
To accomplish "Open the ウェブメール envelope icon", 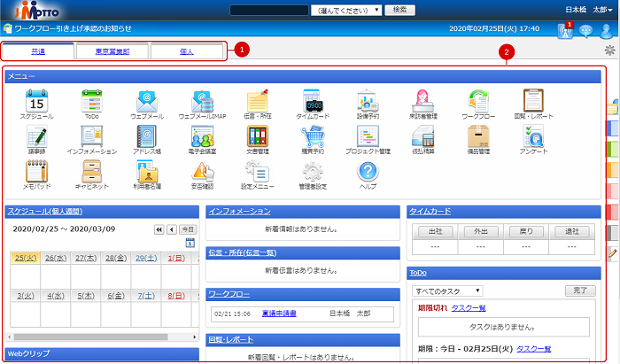I will click(147, 101).
